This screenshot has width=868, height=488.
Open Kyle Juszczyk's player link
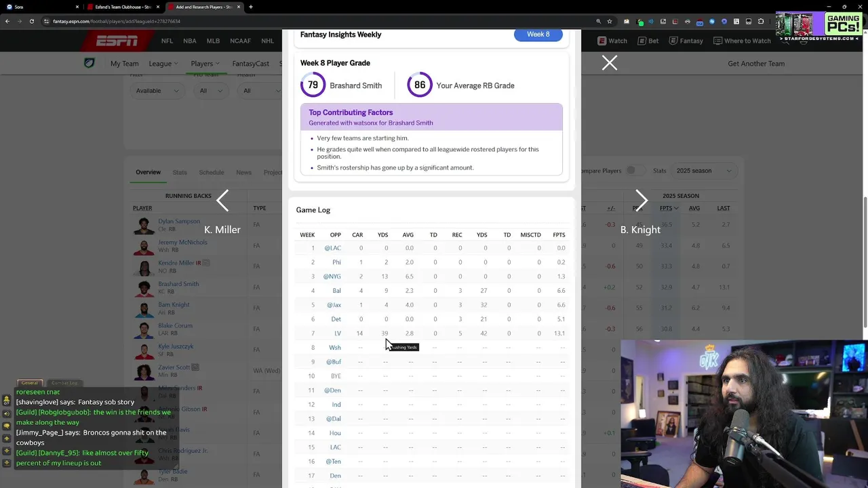pyautogui.click(x=176, y=346)
